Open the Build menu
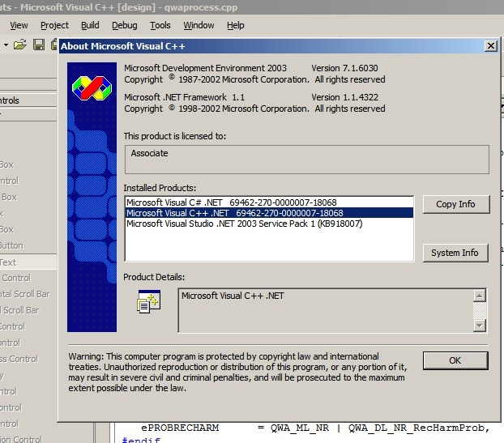 point(90,25)
